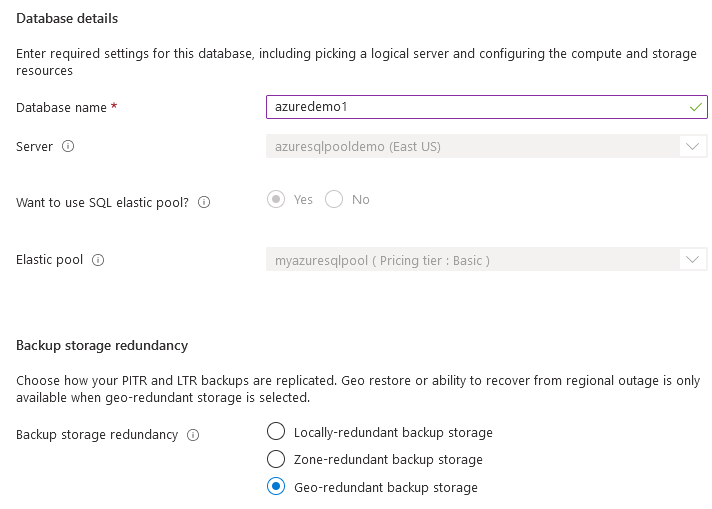712x509 pixels.
Task: Click the 'Want to use SQL elastic pool?' label
Action: (102, 203)
